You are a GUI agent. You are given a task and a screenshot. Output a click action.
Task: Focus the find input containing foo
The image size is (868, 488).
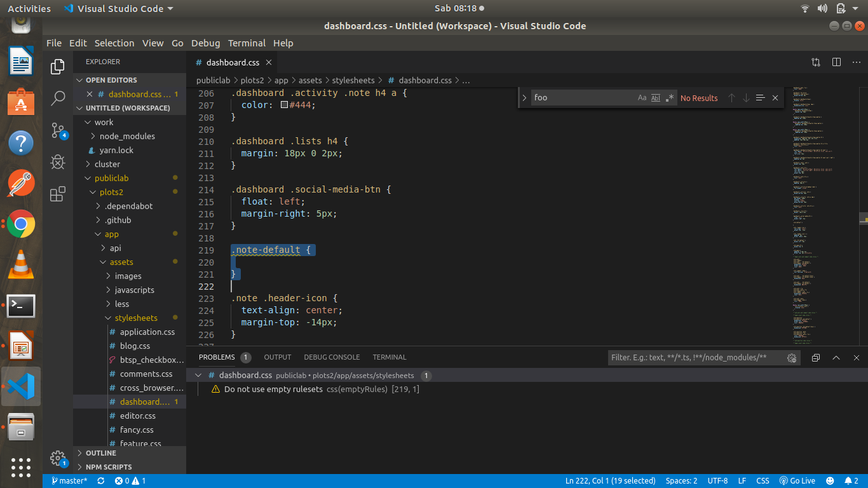(x=583, y=98)
